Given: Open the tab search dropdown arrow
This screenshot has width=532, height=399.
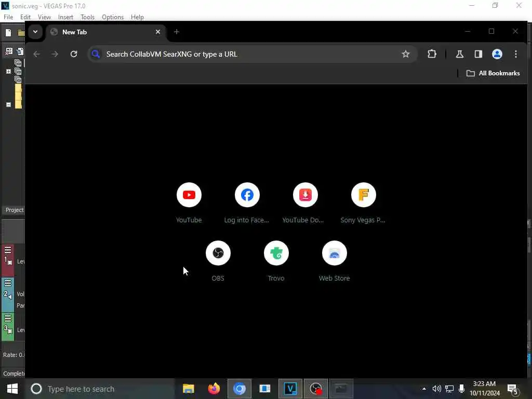Looking at the screenshot, I should pos(35,32).
